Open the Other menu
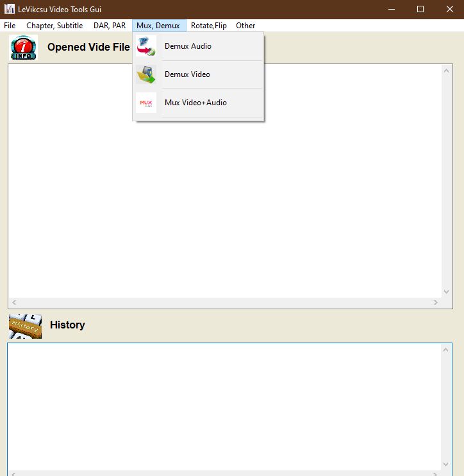 click(x=245, y=26)
